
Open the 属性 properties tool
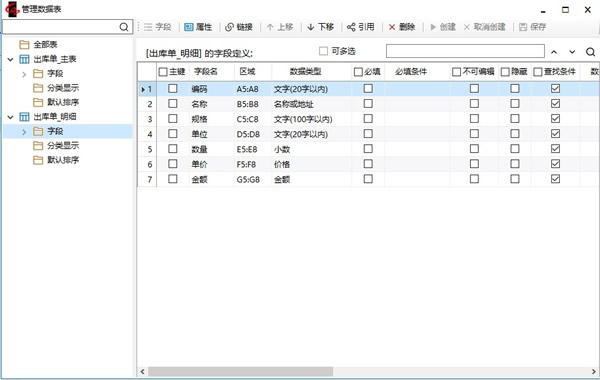198,27
